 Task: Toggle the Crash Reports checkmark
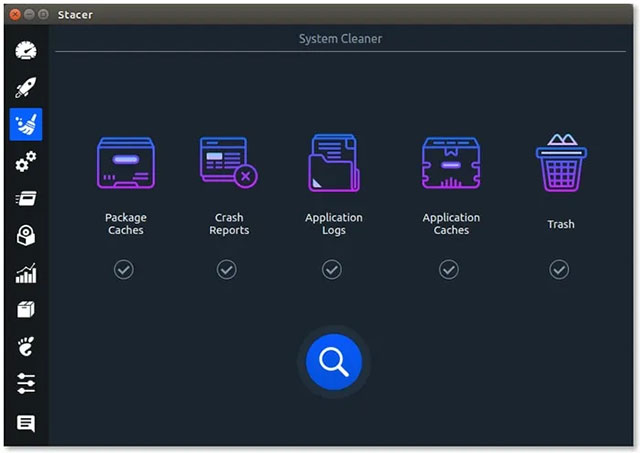pyautogui.click(x=227, y=269)
